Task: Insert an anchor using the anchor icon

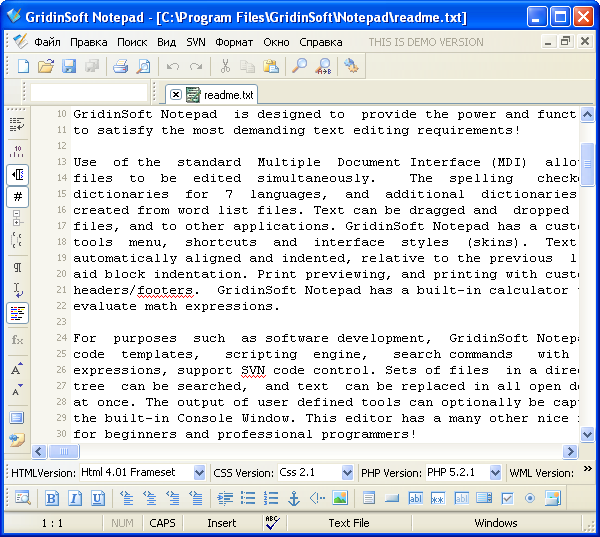Action: point(294,498)
